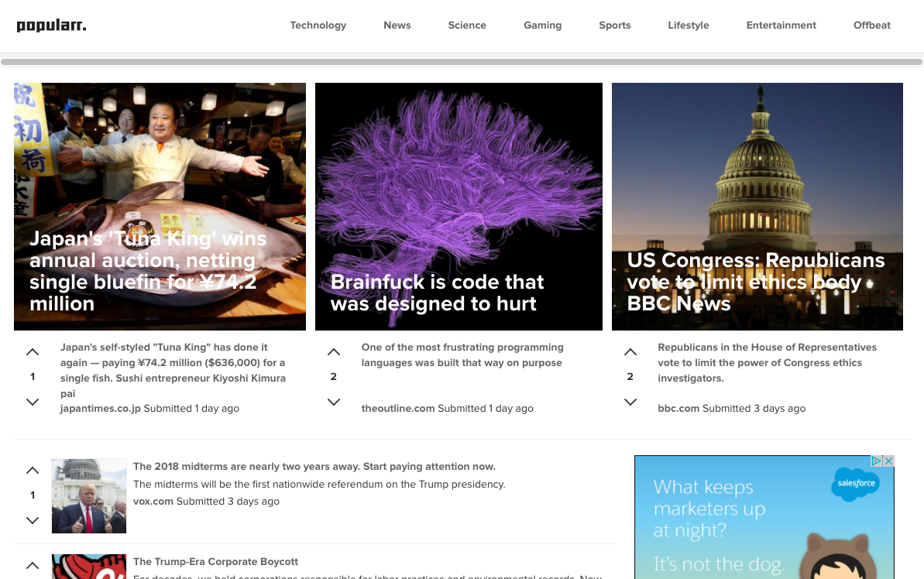
Task: Open the Technology category
Action: pos(318,26)
